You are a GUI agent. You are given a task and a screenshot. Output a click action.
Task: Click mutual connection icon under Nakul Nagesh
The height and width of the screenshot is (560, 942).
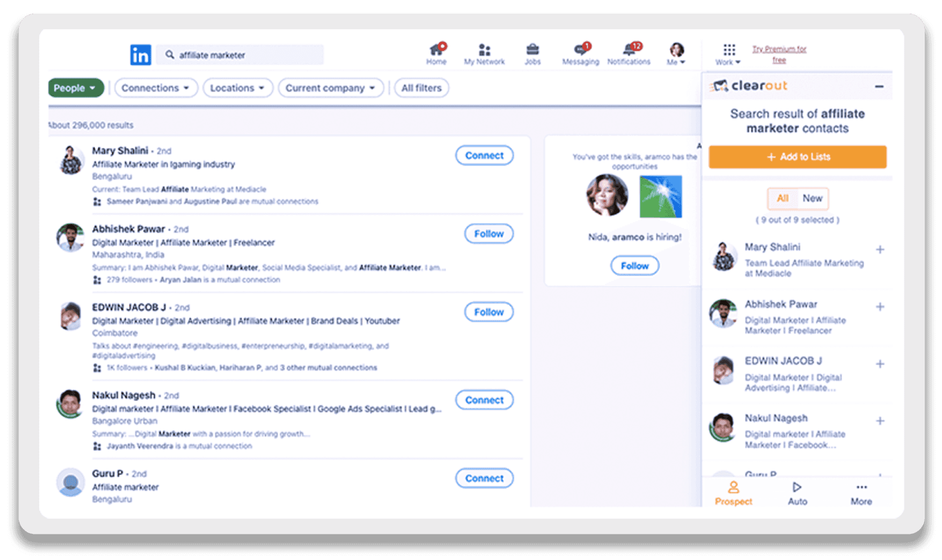97,447
